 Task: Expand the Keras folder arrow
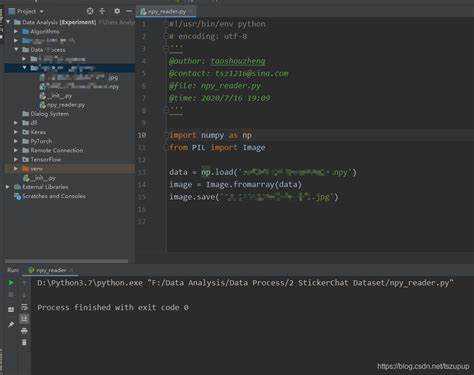(x=16, y=132)
